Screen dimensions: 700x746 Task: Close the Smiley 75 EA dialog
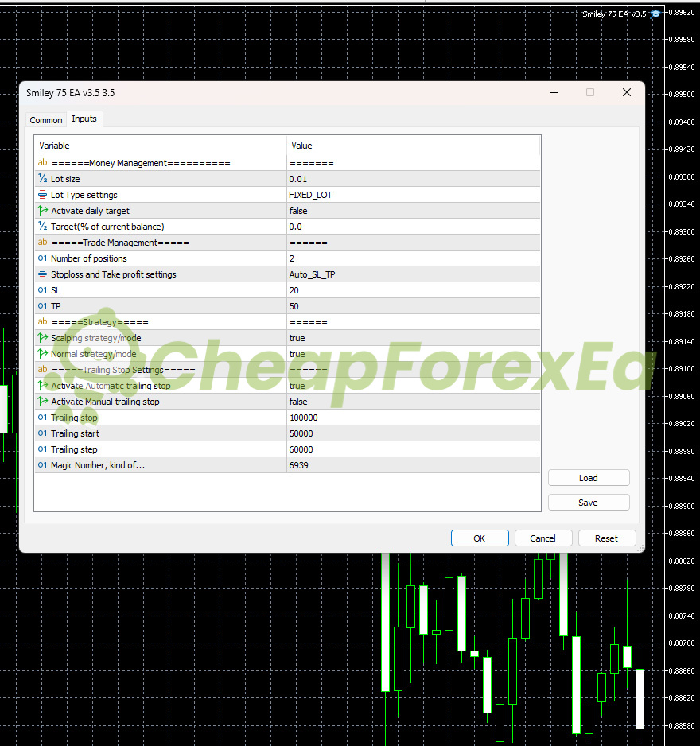coord(627,92)
